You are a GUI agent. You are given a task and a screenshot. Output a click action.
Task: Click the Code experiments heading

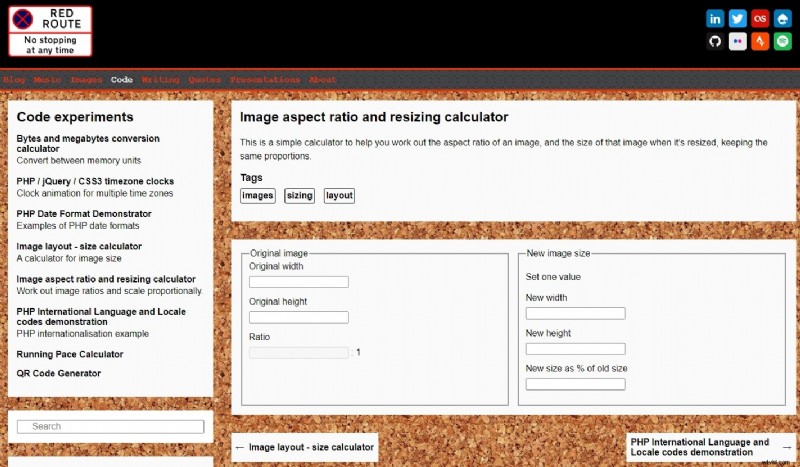click(75, 117)
